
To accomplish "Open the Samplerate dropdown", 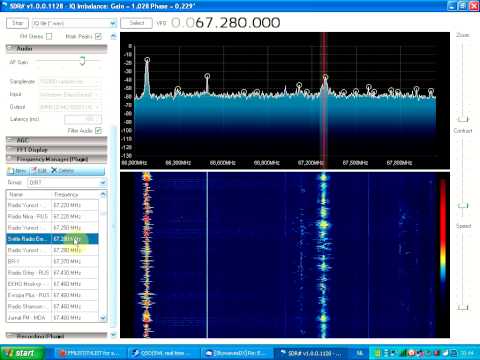I will (x=71, y=82).
